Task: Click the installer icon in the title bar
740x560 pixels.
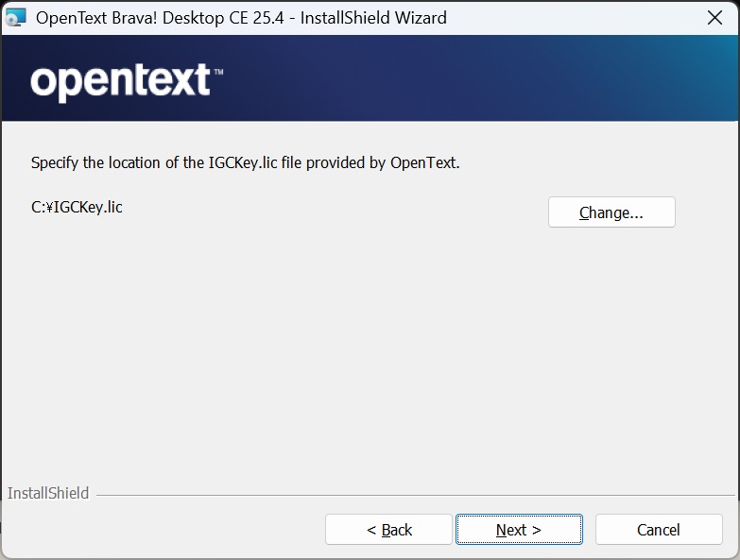Action: point(16,17)
